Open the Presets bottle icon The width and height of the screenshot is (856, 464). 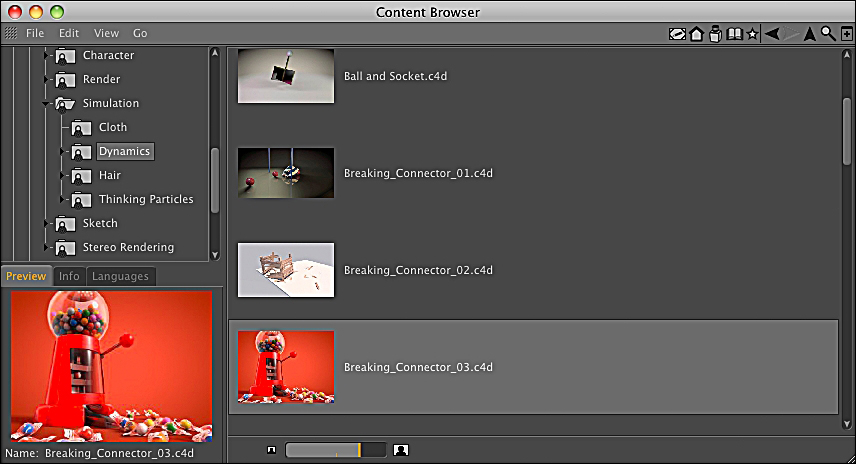point(715,33)
